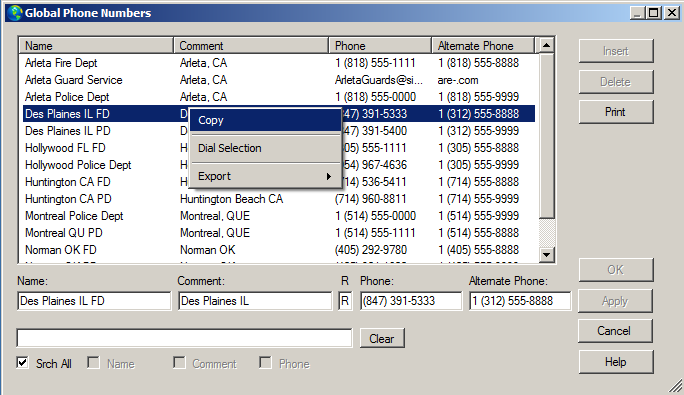Select the Huntington CA PD row

click(x=278, y=199)
